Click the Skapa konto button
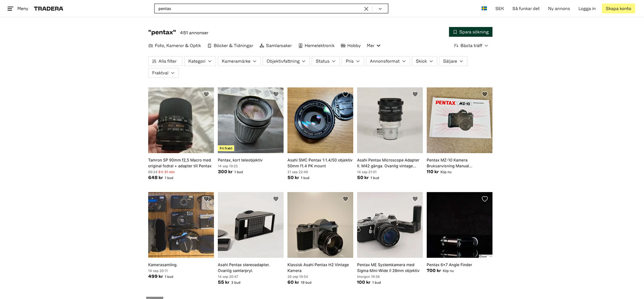 tap(618, 9)
